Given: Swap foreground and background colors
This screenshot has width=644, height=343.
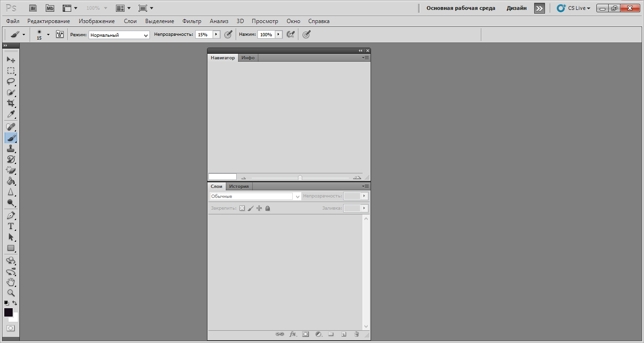Looking at the screenshot, I should tap(15, 303).
